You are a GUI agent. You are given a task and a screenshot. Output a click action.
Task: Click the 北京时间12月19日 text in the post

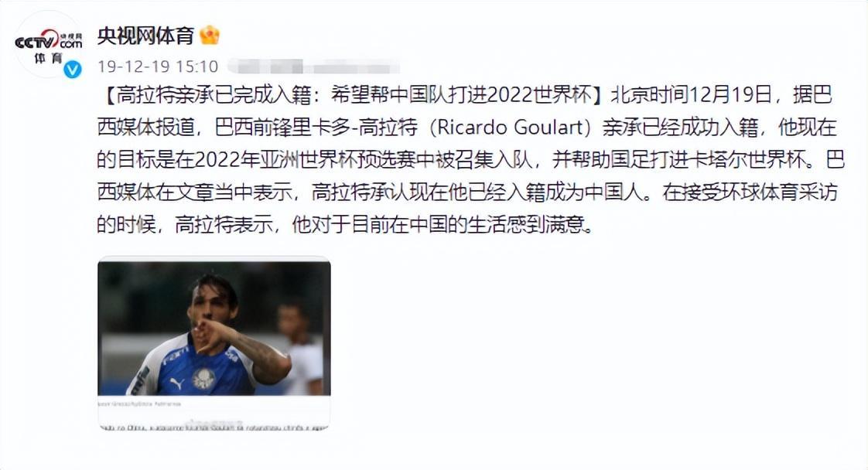[x=692, y=96]
